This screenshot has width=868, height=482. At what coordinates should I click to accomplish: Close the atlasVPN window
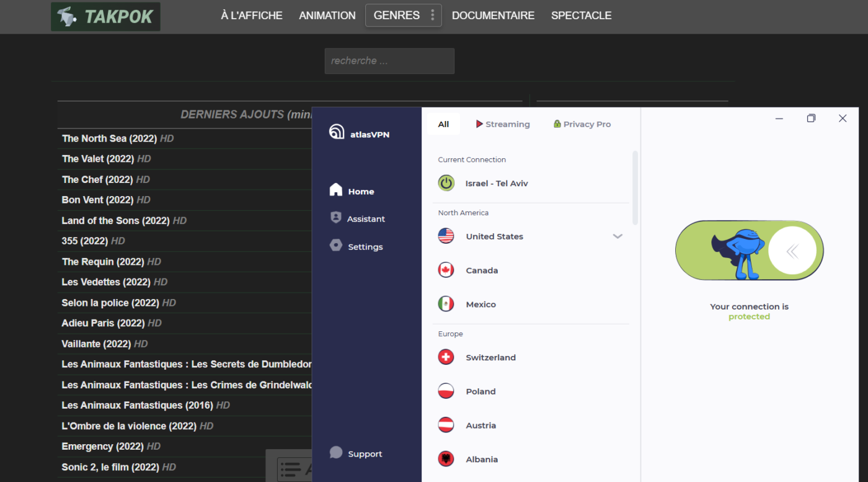(843, 118)
